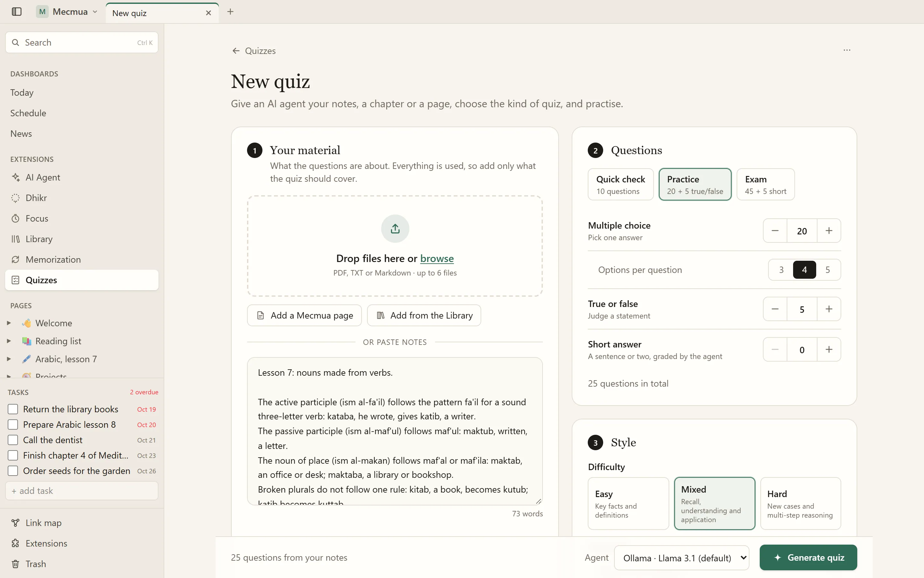Mark Order seeds for the garden done

click(x=13, y=471)
